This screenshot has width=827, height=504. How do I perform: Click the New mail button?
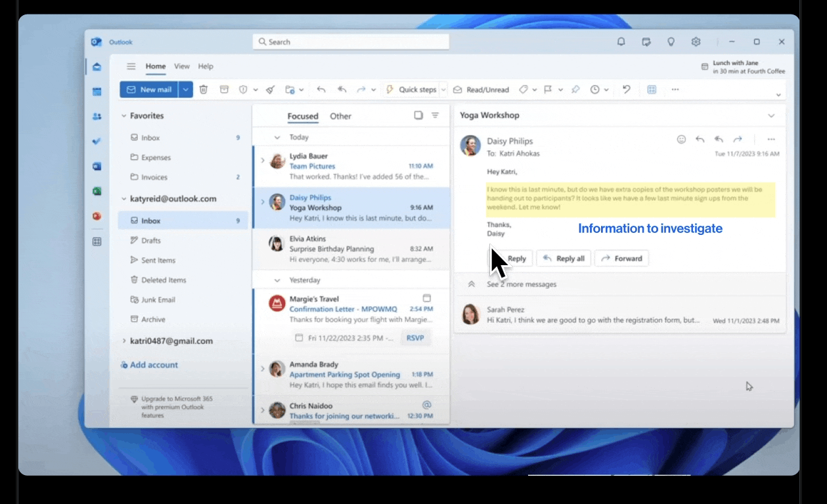point(149,89)
